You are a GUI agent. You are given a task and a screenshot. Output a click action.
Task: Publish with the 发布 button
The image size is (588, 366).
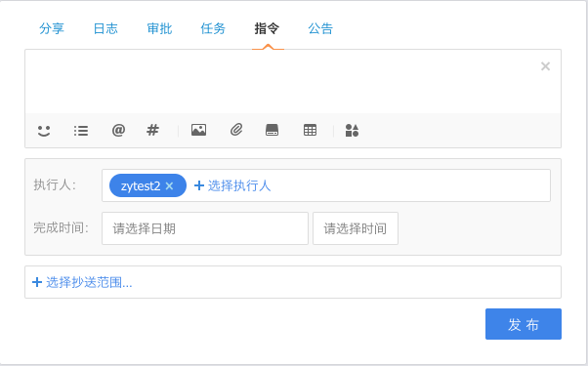click(x=524, y=324)
